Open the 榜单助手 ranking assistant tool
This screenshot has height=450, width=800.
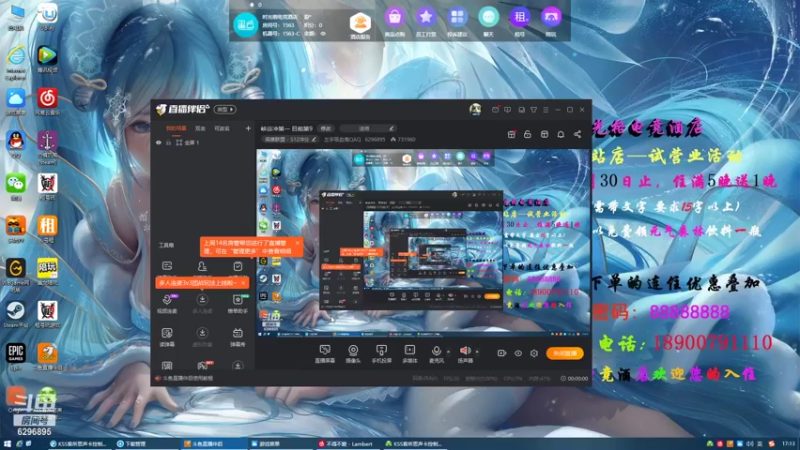237,304
